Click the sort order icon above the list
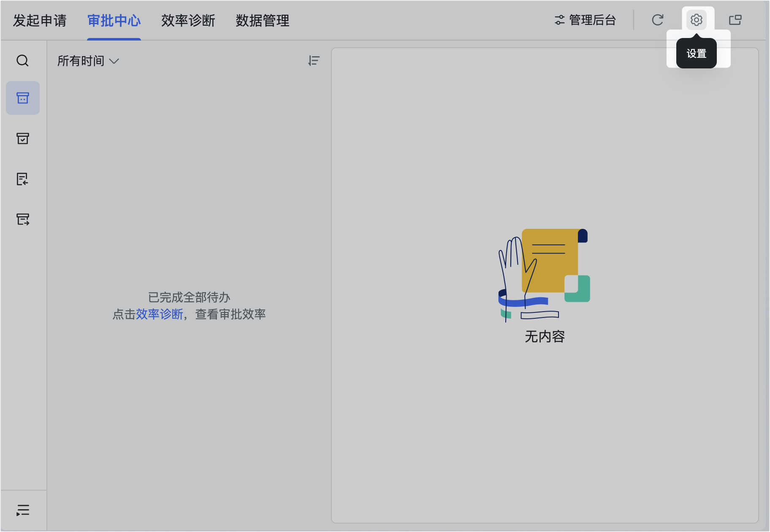This screenshot has height=532, width=770. click(314, 61)
